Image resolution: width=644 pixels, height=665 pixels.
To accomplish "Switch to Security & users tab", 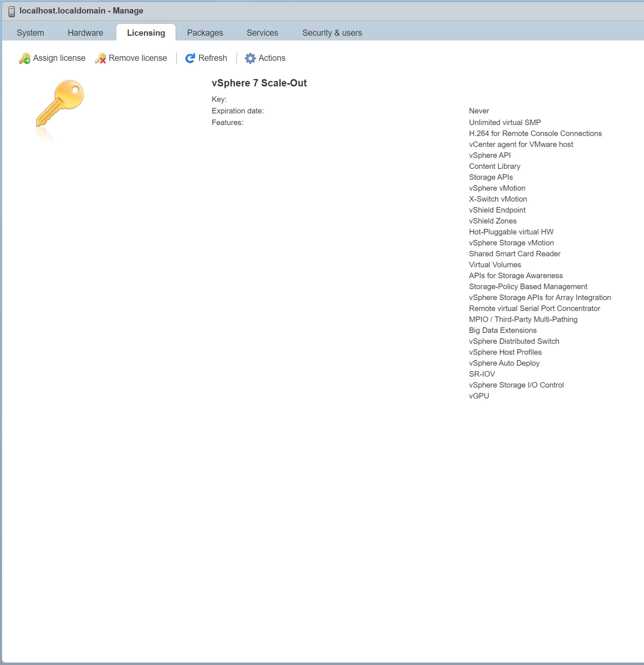I will (332, 33).
